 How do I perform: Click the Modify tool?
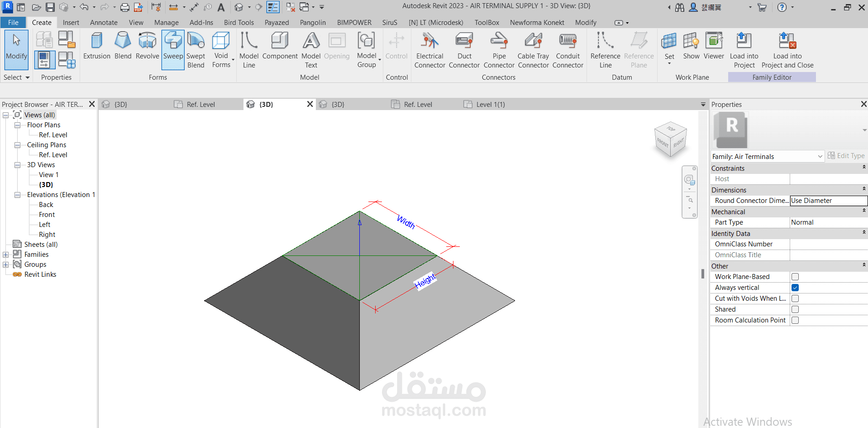[16, 49]
